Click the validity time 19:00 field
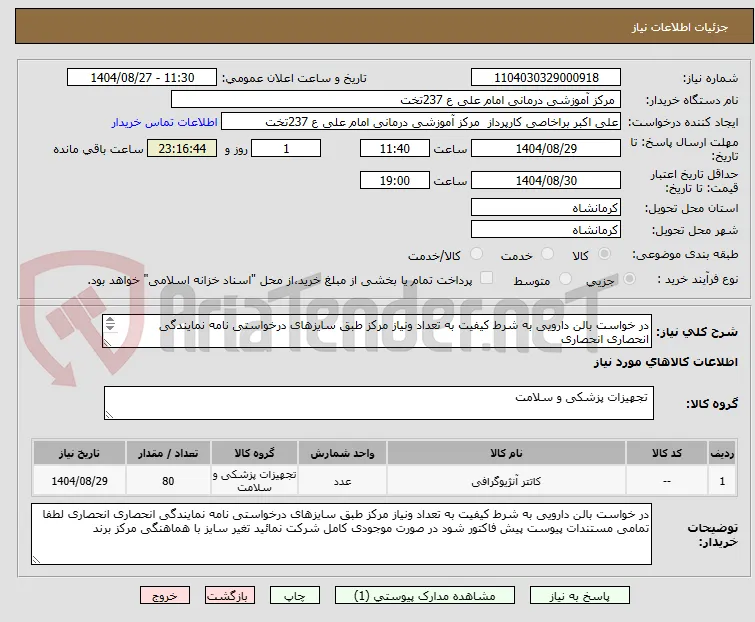755x622 pixels. [x=395, y=181]
